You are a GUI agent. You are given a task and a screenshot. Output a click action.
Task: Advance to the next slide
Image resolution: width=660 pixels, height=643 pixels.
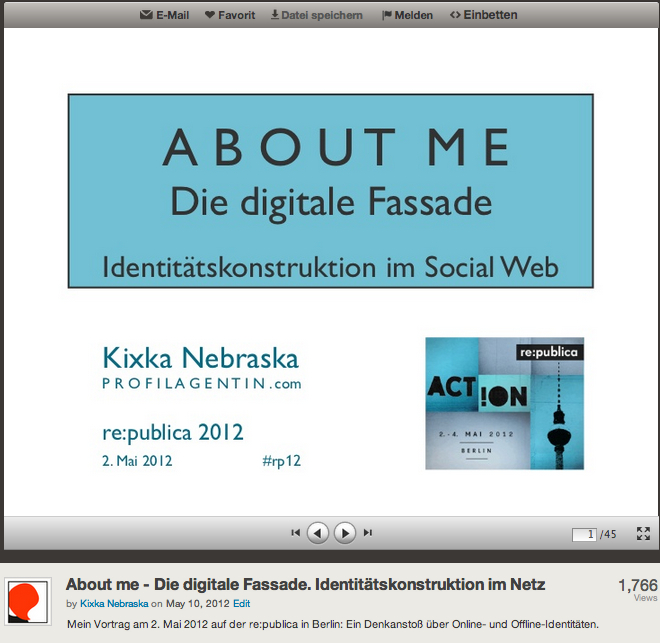click(x=344, y=533)
